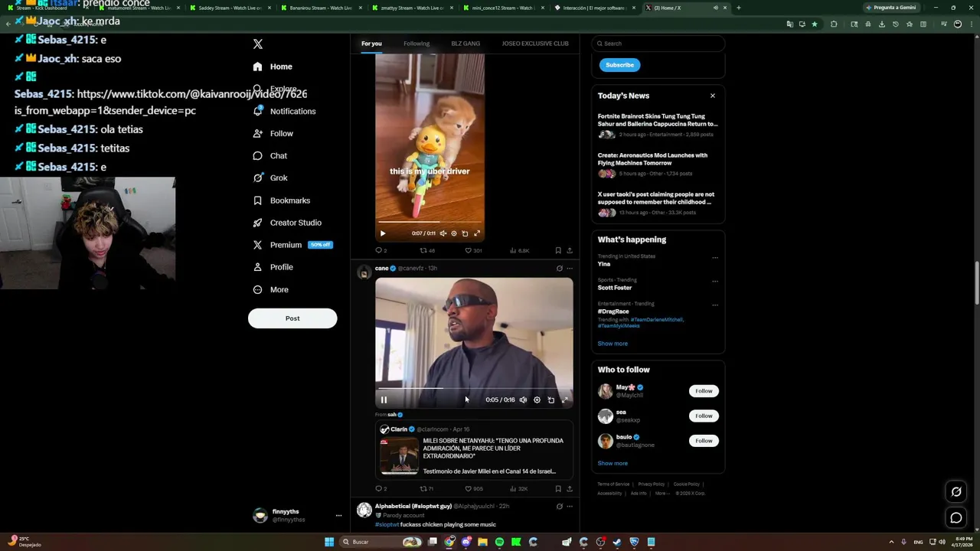Play the kitten uber driver video
This screenshot has height=551, width=980.
pos(383,233)
